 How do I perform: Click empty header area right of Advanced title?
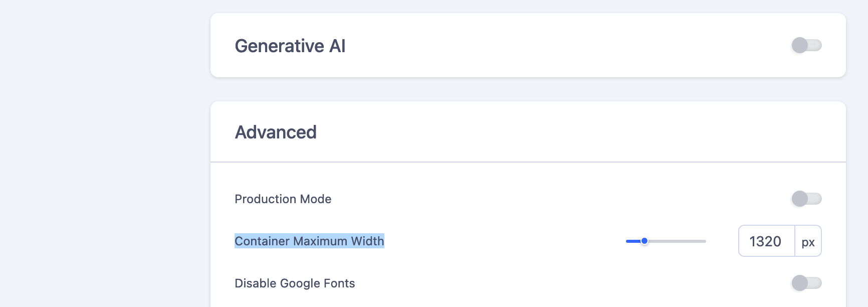tap(551, 132)
